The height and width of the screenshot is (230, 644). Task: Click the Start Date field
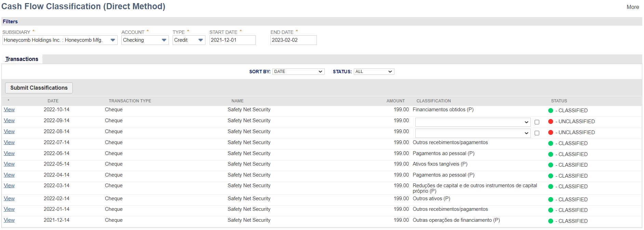click(232, 40)
